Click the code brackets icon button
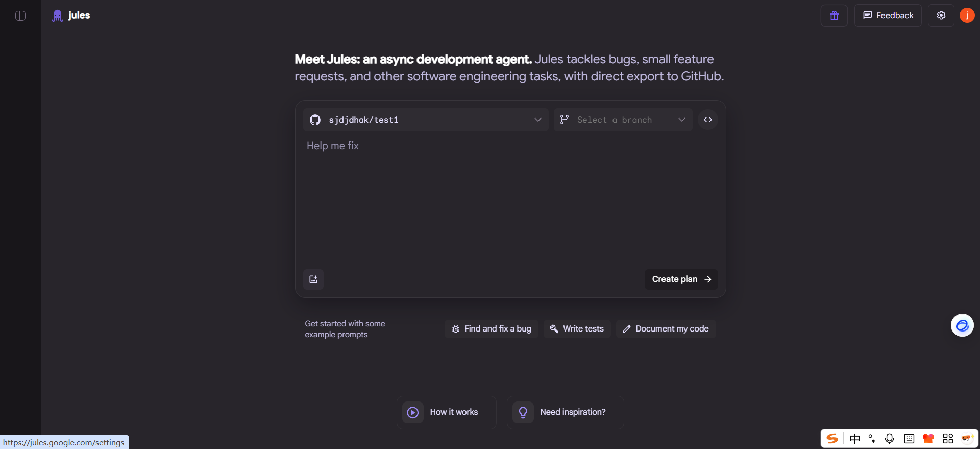The image size is (980, 449). (x=708, y=120)
